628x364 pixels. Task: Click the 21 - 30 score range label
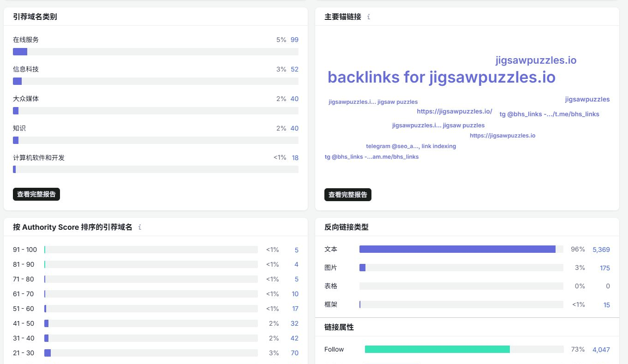(x=24, y=353)
